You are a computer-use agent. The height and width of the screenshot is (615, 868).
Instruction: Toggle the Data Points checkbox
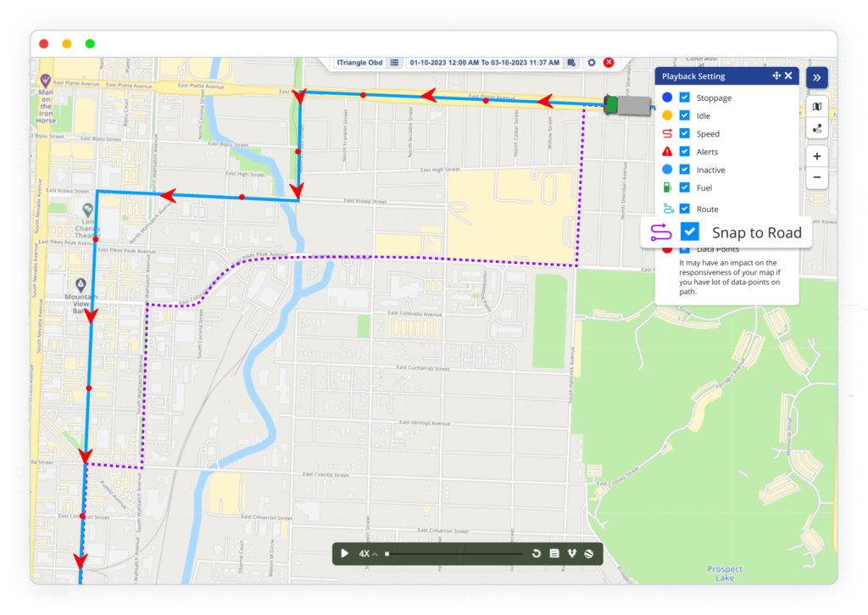coord(685,250)
